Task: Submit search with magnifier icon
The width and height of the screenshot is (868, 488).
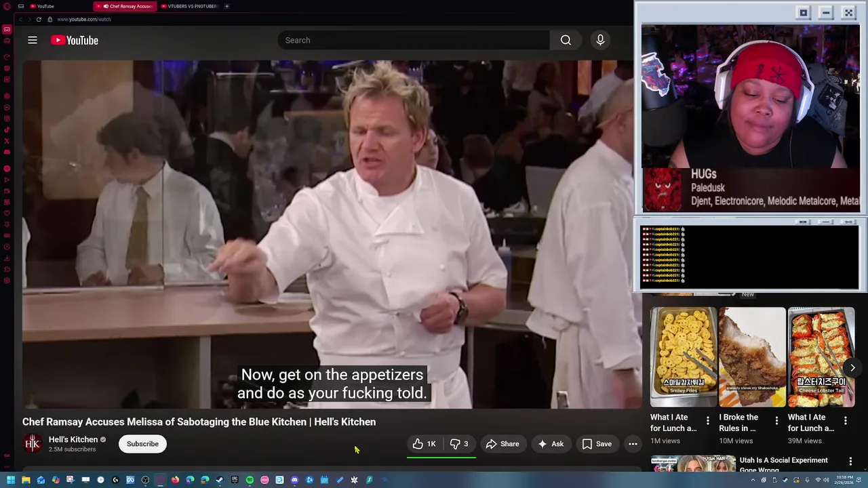Action: click(566, 40)
